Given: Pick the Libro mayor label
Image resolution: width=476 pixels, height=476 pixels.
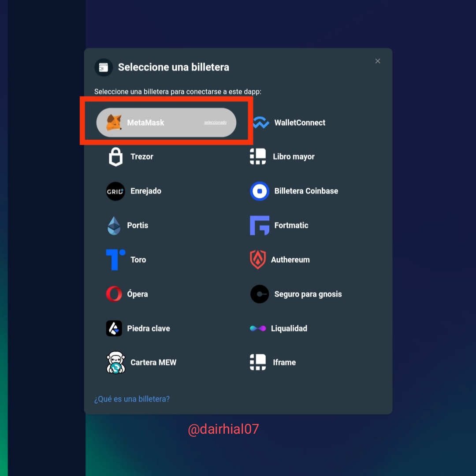Looking at the screenshot, I should [x=294, y=156].
